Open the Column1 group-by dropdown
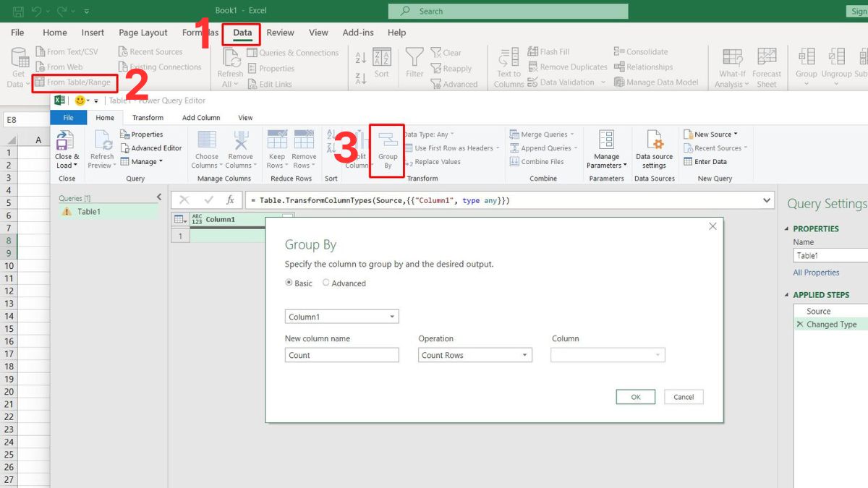This screenshot has width=868, height=488. [342, 317]
